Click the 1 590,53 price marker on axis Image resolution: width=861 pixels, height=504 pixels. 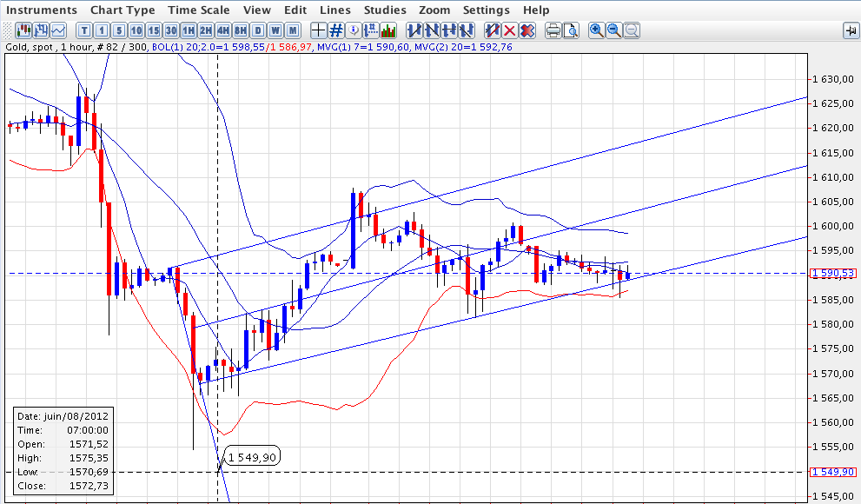[x=833, y=274]
